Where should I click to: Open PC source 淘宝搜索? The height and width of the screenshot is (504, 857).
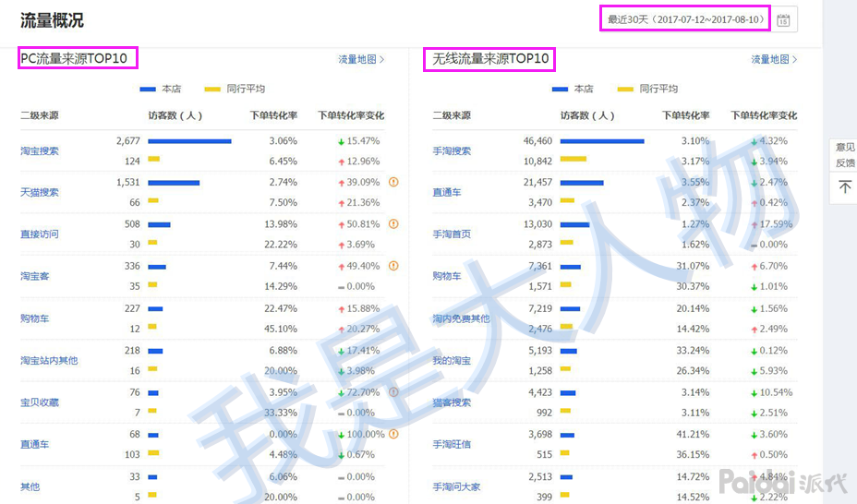tap(40, 150)
